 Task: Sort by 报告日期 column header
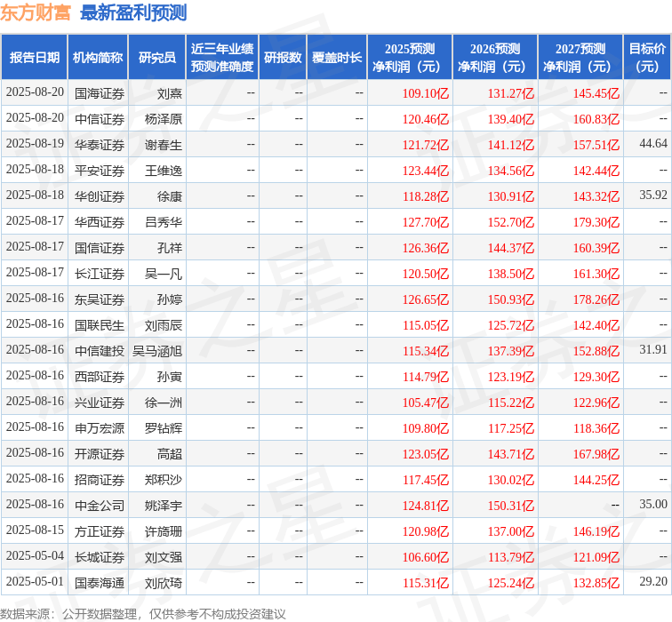tap(35, 58)
